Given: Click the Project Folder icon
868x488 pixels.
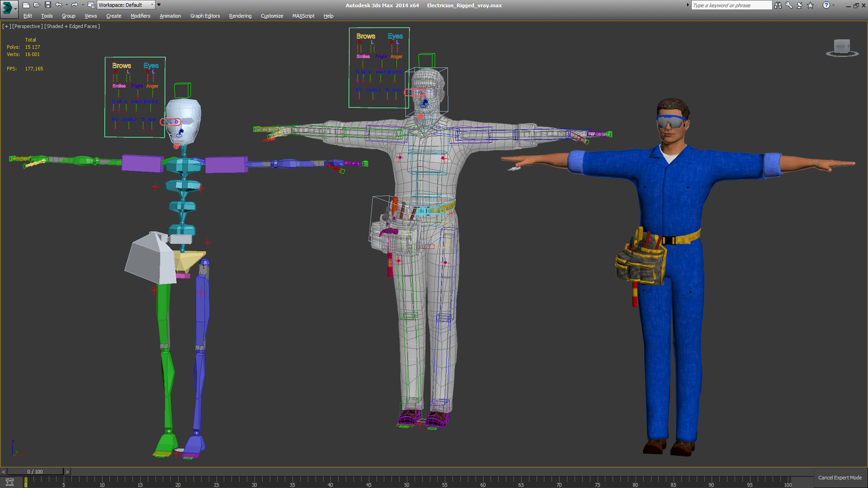Looking at the screenshot, I should coord(91,5).
